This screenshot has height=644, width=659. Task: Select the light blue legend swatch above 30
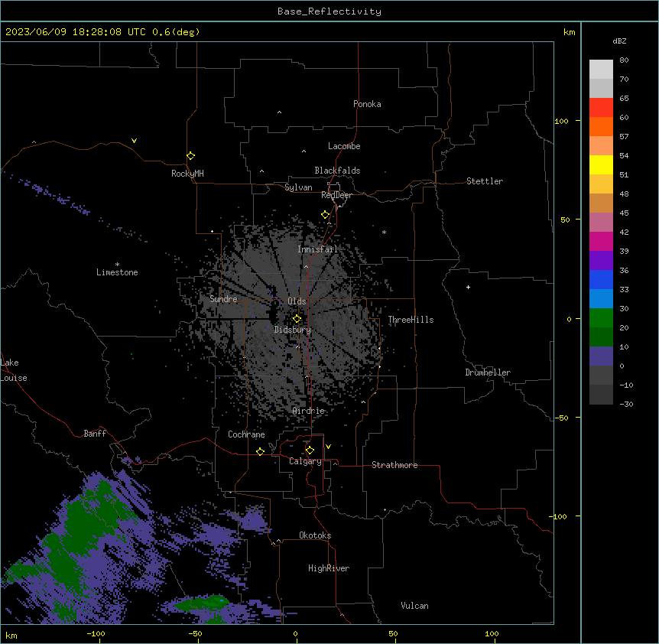pos(601,299)
